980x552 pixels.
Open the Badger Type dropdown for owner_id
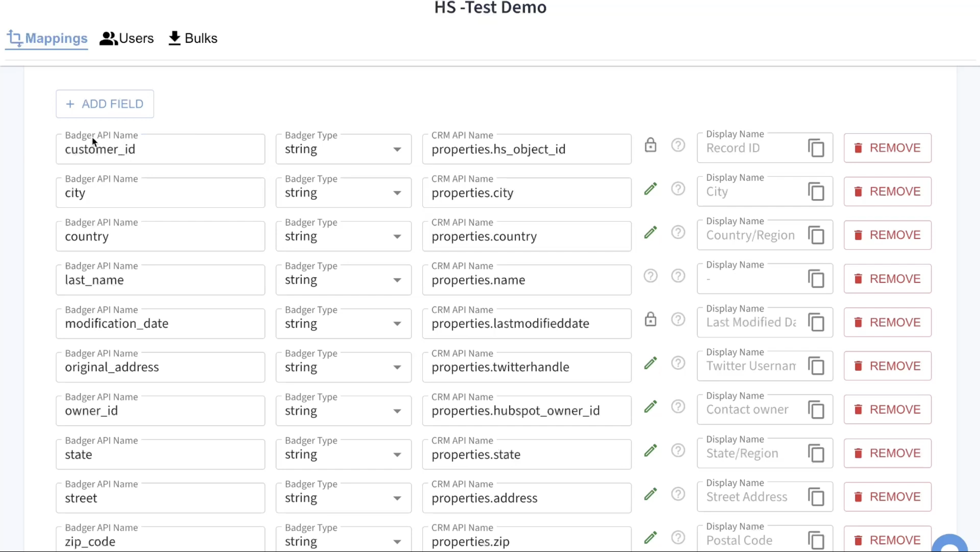(x=343, y=411)
